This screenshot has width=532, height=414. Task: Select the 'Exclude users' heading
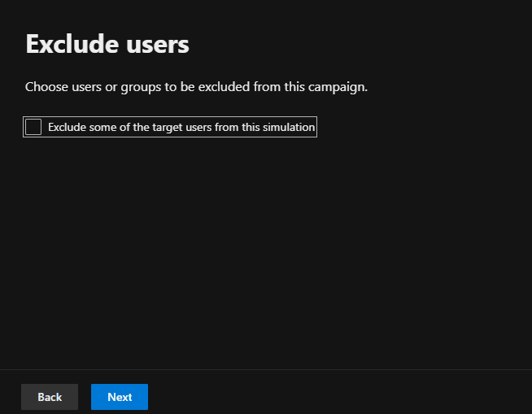107,44
